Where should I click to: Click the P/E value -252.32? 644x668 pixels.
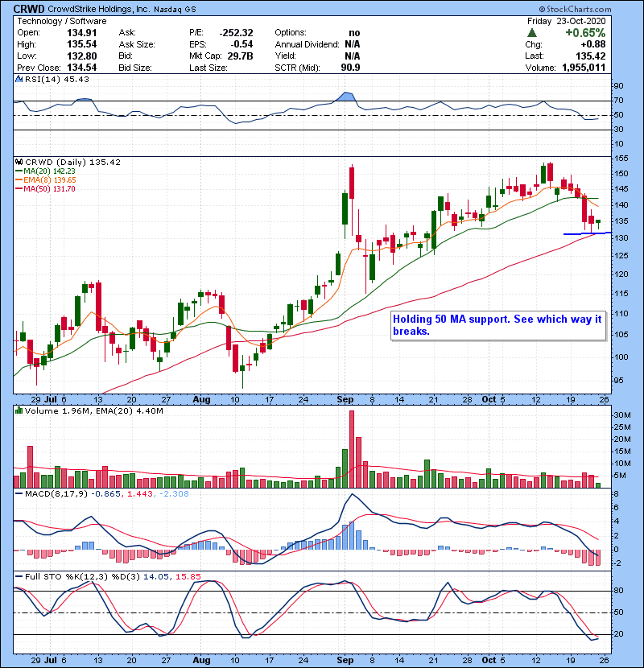237,33
